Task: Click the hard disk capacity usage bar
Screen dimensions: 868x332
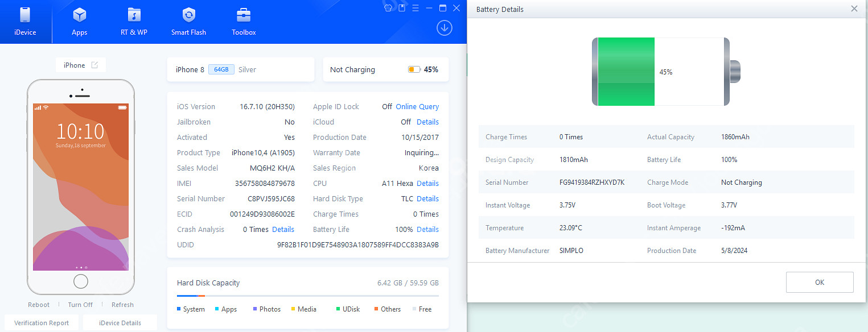Action: point(308,296)
